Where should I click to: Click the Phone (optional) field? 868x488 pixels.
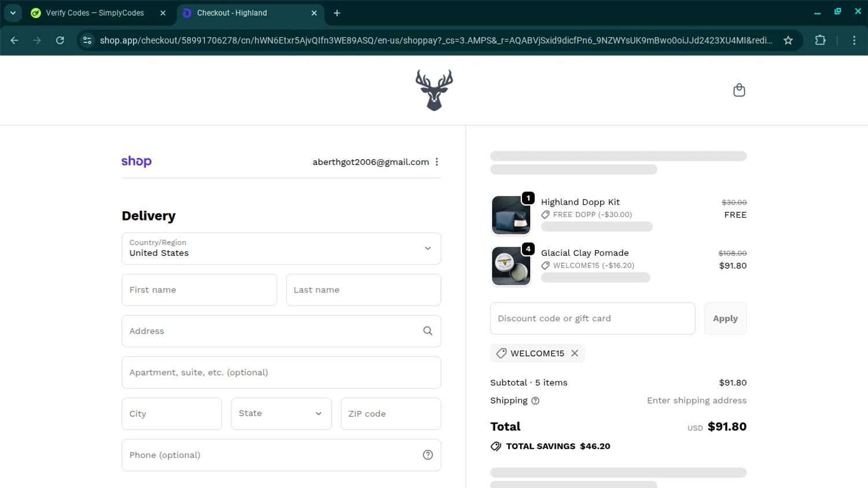tap(281, 455)
